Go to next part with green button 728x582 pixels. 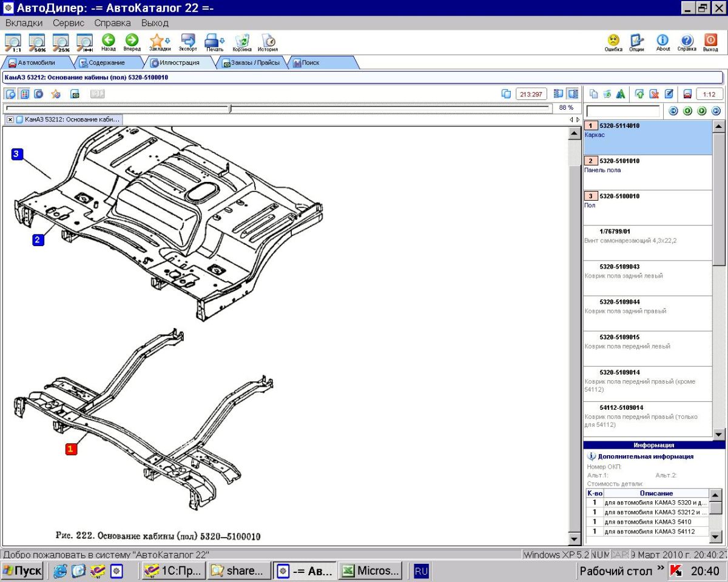point(701,111)
